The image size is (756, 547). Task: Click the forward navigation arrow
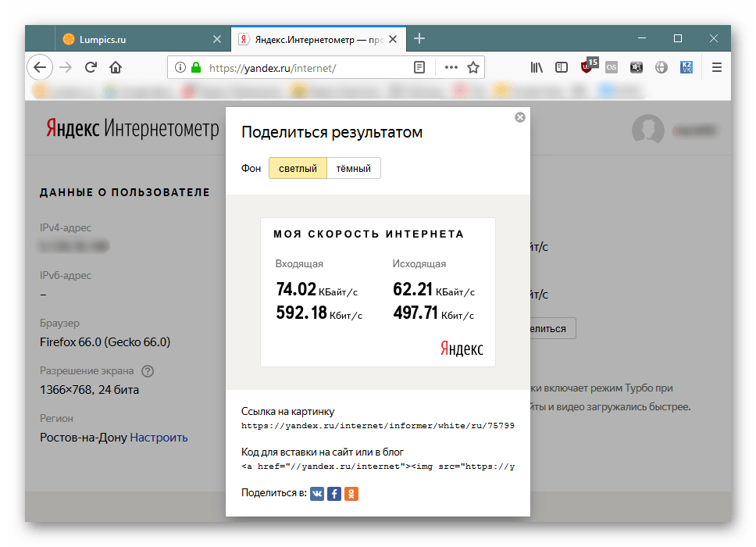tap(66, 67)
